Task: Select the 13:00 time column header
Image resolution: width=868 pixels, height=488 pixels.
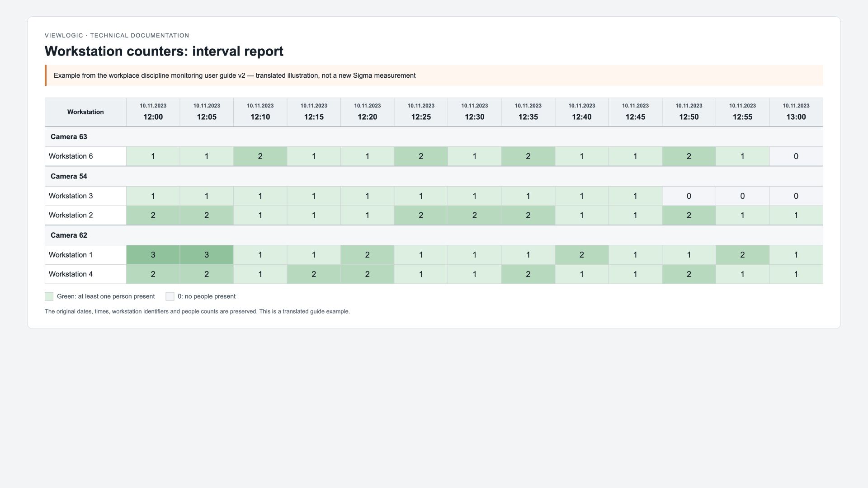Action: point(796,112)
